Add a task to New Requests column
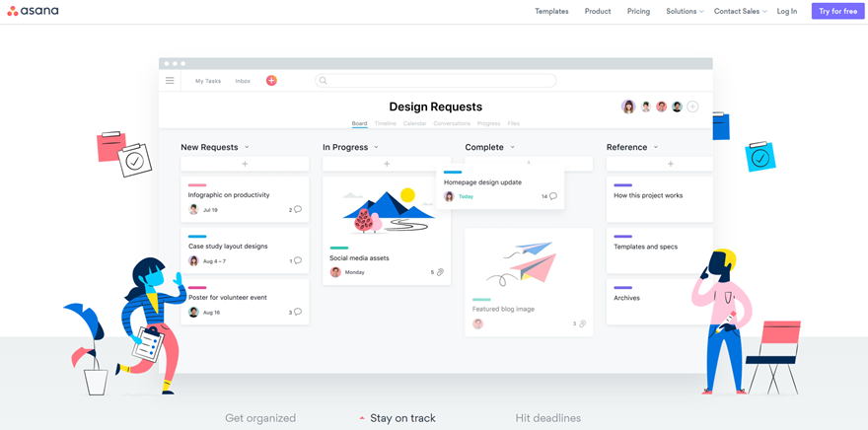 pos(245,164)
